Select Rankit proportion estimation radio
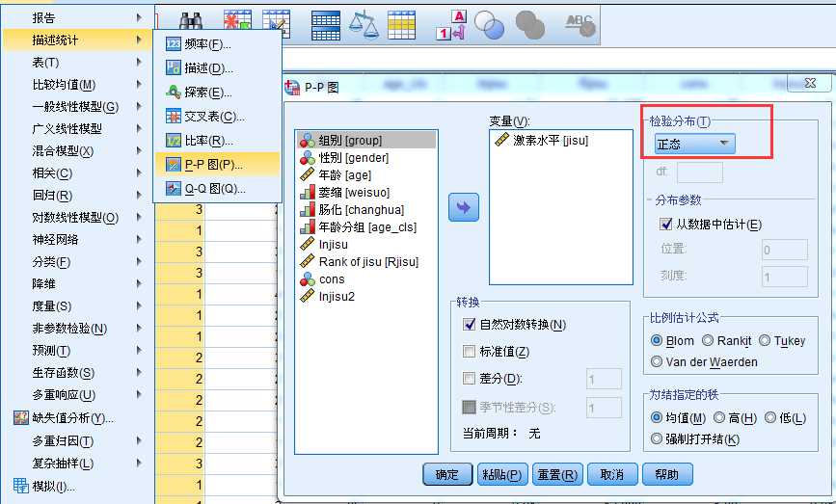 tap(708, 340)
